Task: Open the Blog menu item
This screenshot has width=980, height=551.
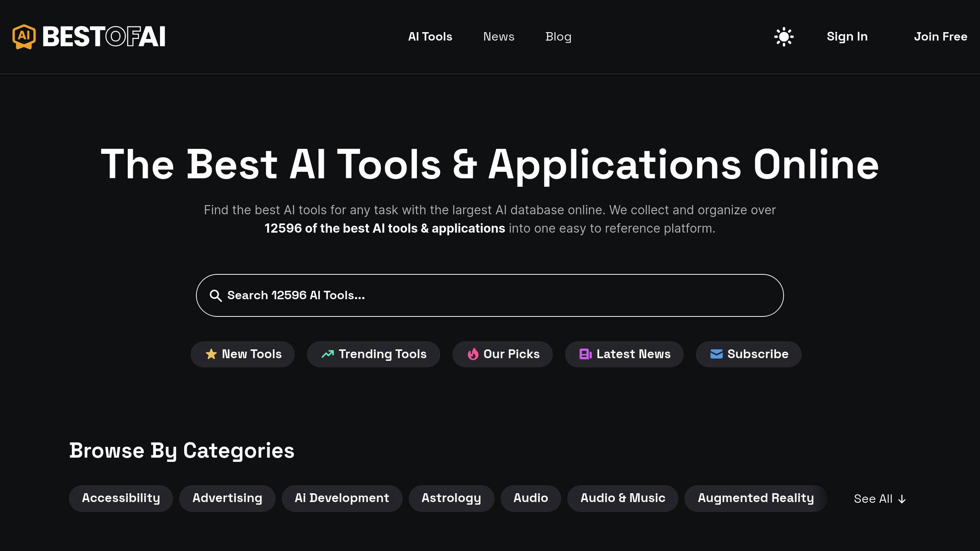Action: coord(558,36)
